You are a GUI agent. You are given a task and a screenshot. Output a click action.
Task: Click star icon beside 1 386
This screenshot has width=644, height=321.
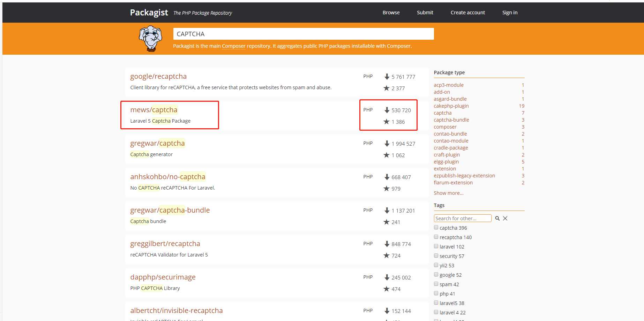[x=387, y=122]
